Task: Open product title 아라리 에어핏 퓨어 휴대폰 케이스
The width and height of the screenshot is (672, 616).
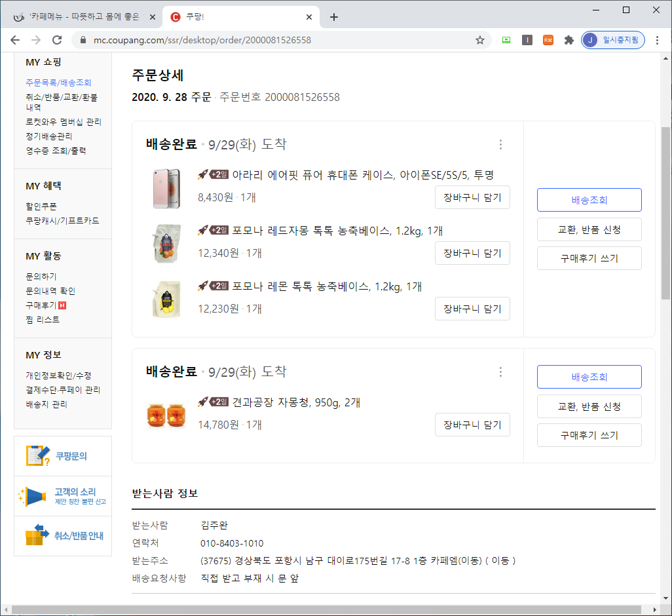Action: coord(363,175)
